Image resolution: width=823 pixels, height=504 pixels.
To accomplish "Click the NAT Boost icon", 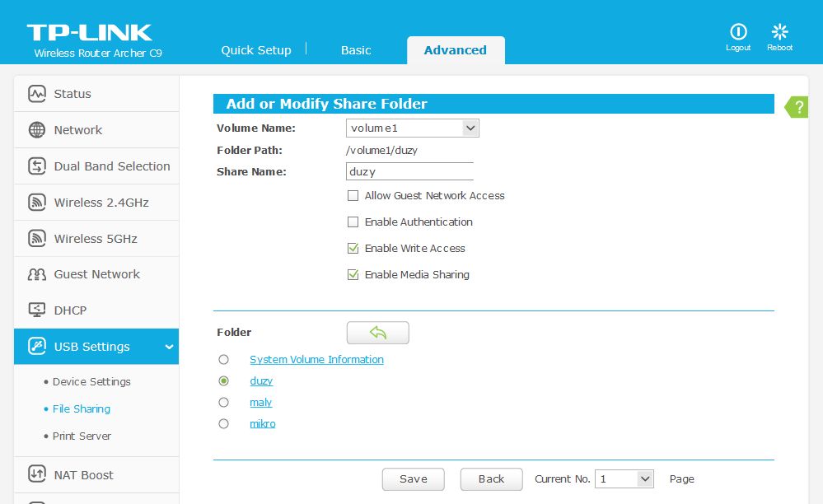I will pos(37,474).
